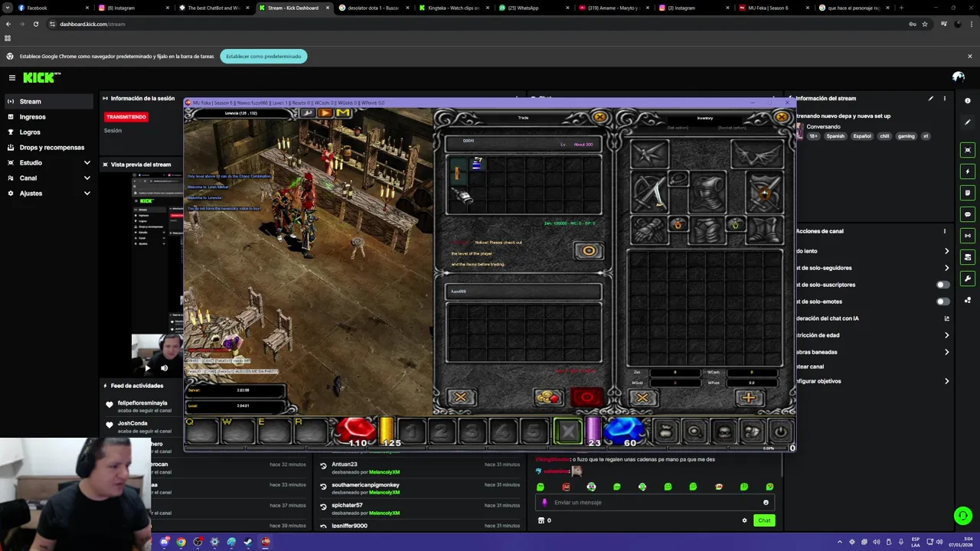Select the equipped wings slot
The width and height of the screenshot is (980, 551).
click(756, 154)
